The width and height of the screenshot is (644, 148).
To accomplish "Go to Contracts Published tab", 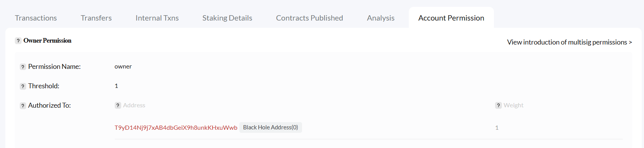I will point(309,18).
